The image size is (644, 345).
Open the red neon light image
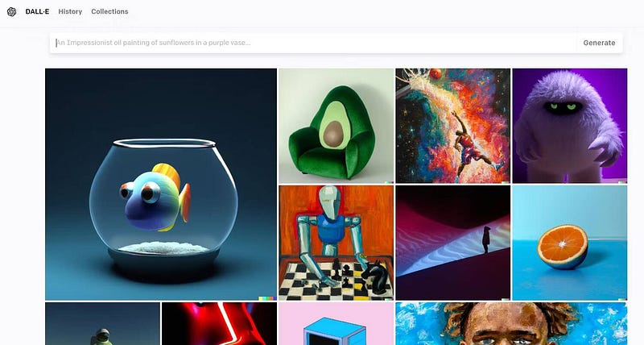coord(219,323)
